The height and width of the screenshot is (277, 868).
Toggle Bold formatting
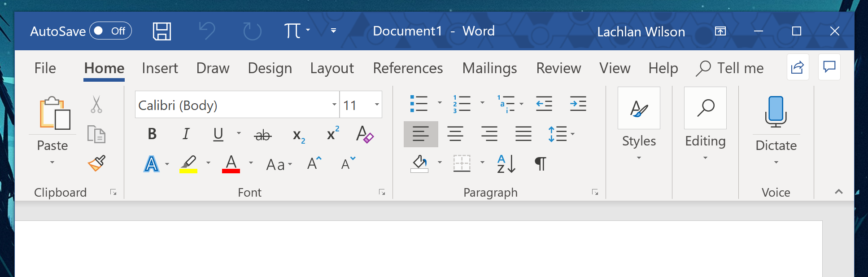(x=152, y=134)
